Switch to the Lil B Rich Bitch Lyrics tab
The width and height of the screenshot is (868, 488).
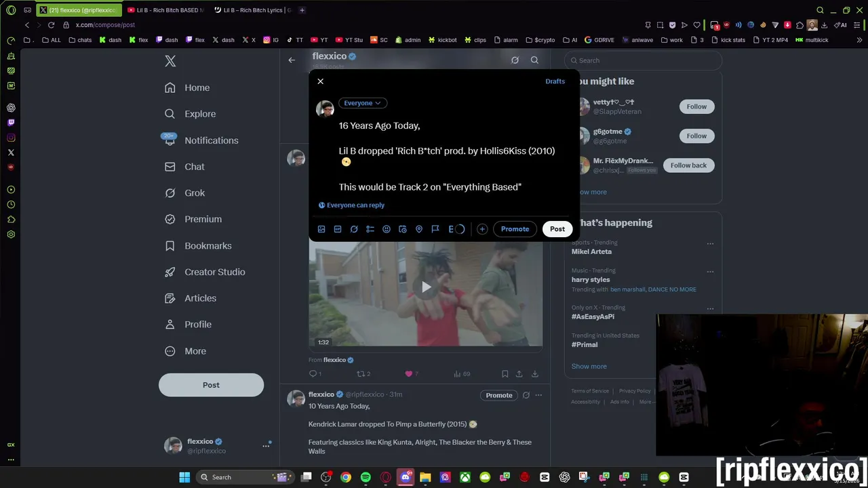point(252,10)
